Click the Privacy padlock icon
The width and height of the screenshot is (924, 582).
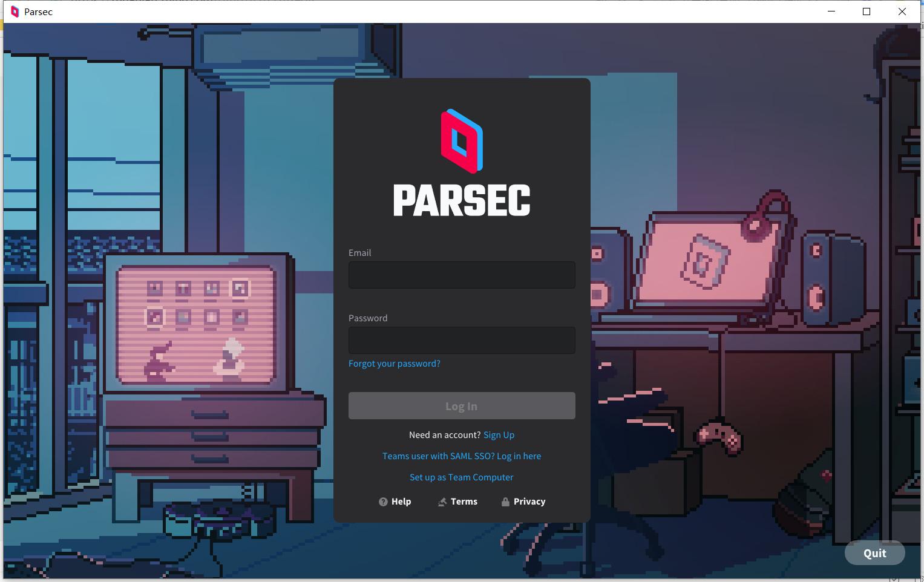505,501
